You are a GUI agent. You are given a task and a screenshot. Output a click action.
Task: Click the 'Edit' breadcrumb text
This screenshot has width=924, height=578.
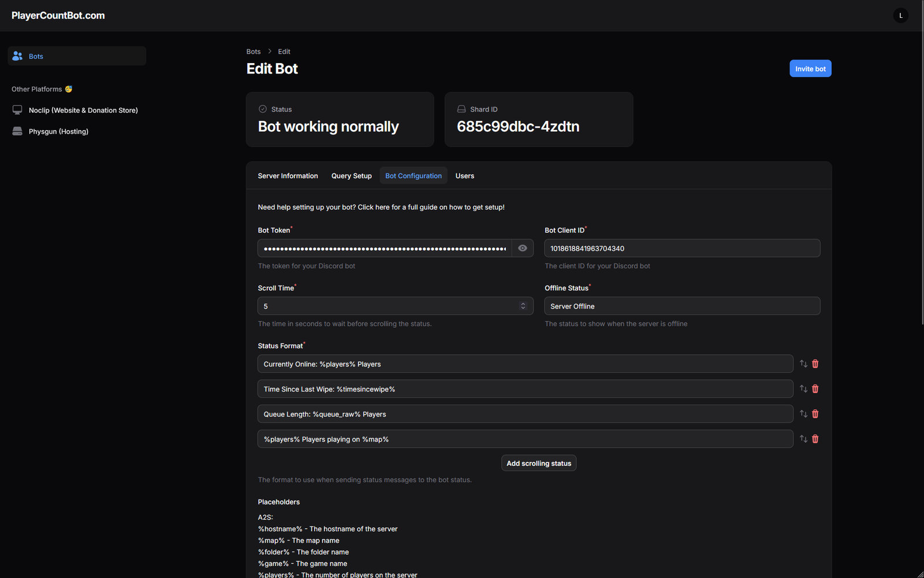point(284,51)
